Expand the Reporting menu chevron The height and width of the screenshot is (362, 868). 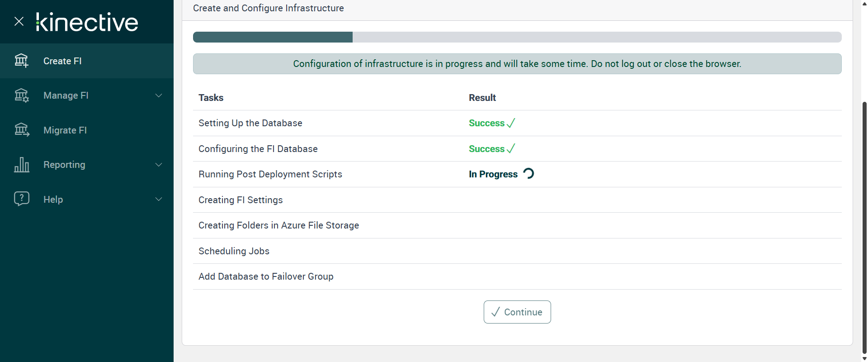[x=159, y=165]
